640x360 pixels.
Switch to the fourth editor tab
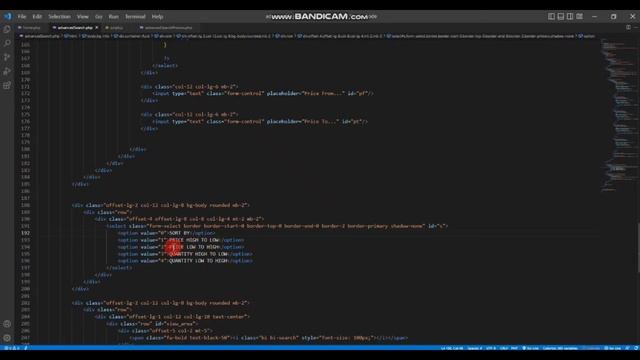168,28
